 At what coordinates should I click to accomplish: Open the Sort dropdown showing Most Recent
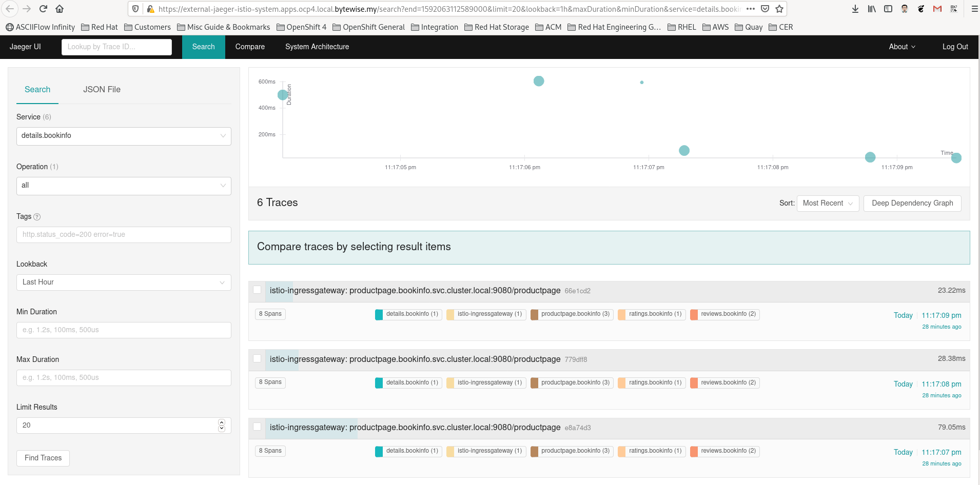[x=827, y=203]
